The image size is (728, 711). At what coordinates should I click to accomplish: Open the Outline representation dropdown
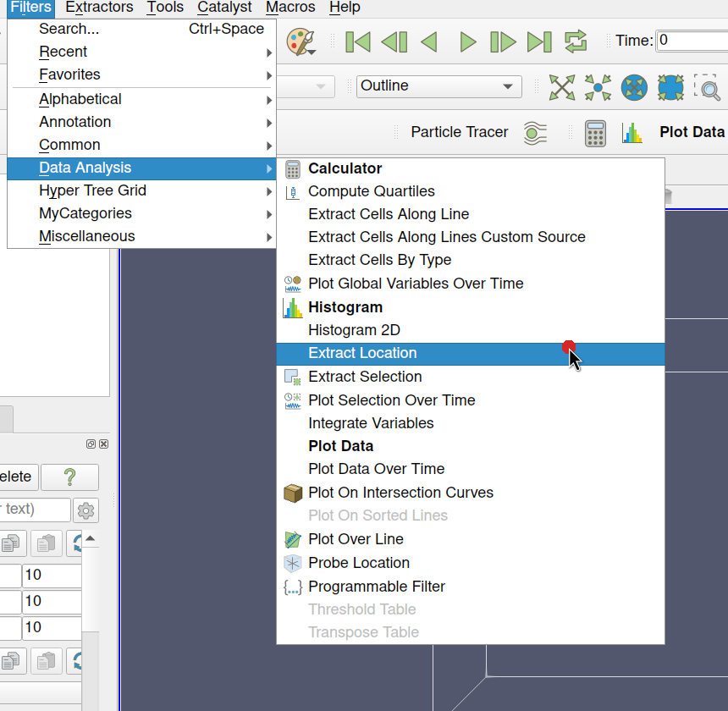click(438, 86)
